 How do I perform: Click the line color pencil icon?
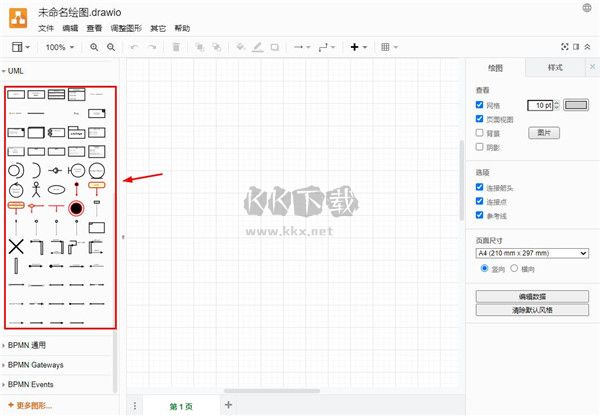click(x=258, y=47)
